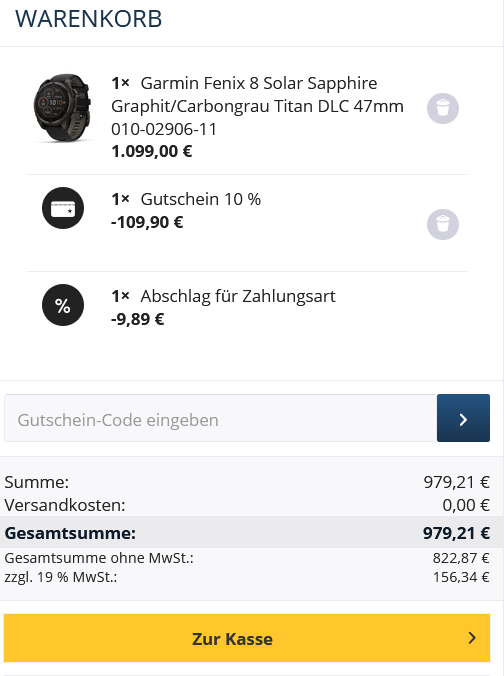Click the Gutschein 10 % label
Viewport: 504px width, 676px height.
(x=201, y=199)
